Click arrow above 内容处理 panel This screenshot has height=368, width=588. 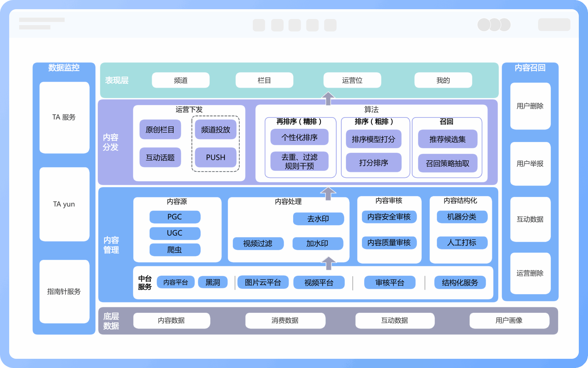328,194
